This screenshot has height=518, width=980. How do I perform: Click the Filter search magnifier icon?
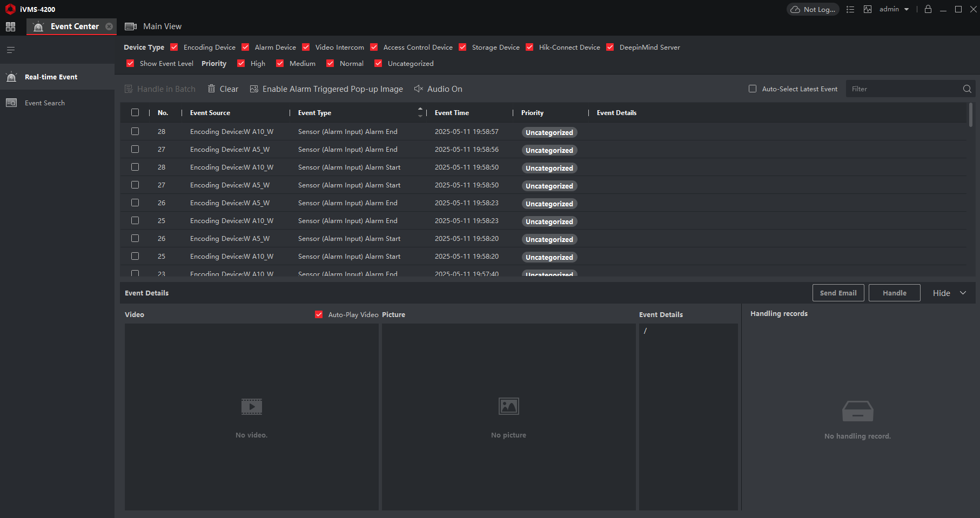[x=966, y=89]
